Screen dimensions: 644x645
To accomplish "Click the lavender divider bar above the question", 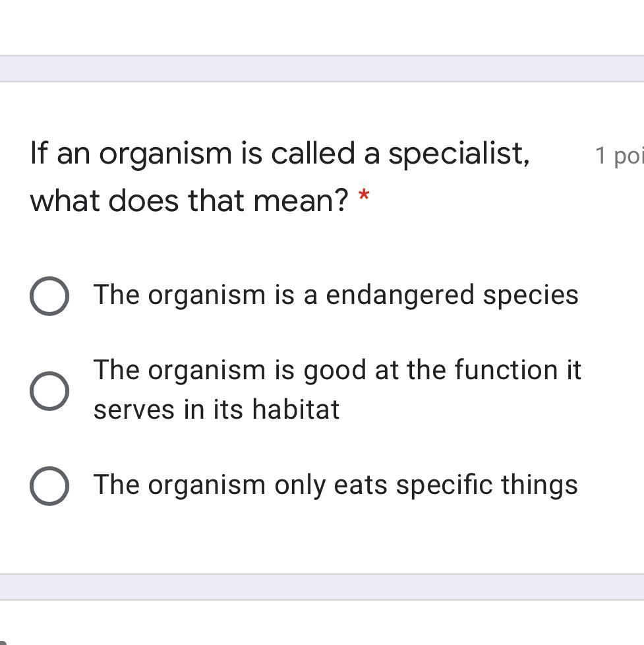I will (x=322, y=69).
